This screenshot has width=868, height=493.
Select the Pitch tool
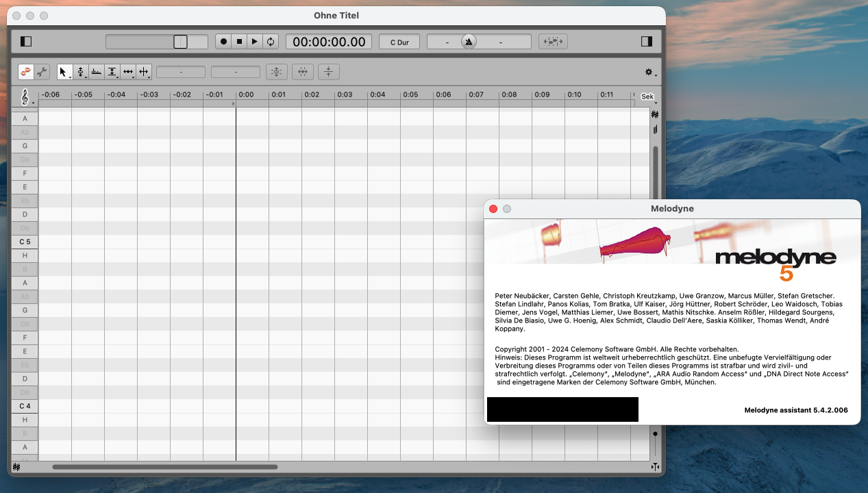click(x=80, y=71)
